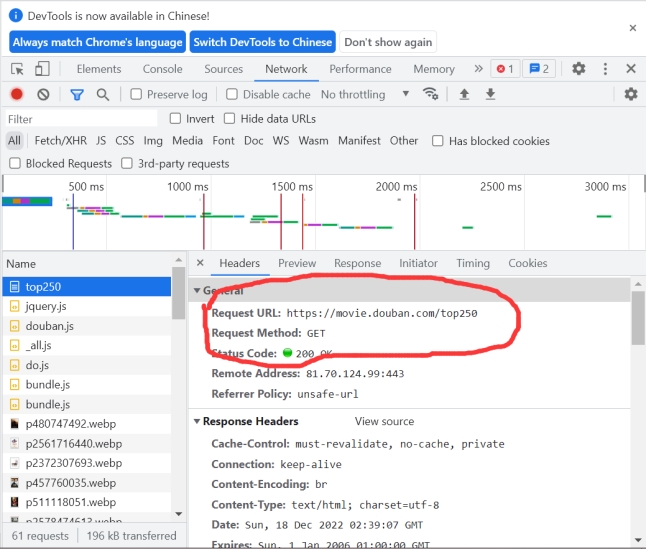The image size is (647, 549).
Task: Click the Filter text input
Action: (82, 119)
